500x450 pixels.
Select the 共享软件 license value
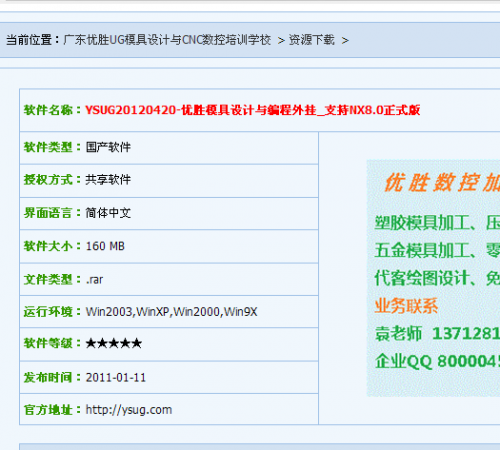[x=108, y=180]
